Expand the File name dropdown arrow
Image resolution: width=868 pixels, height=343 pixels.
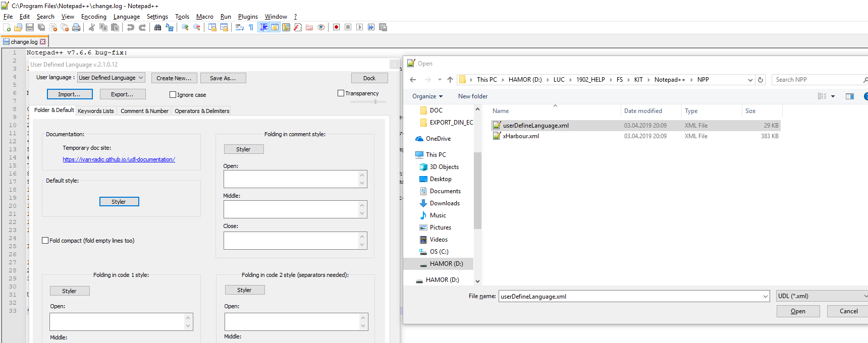pos(765,297)
